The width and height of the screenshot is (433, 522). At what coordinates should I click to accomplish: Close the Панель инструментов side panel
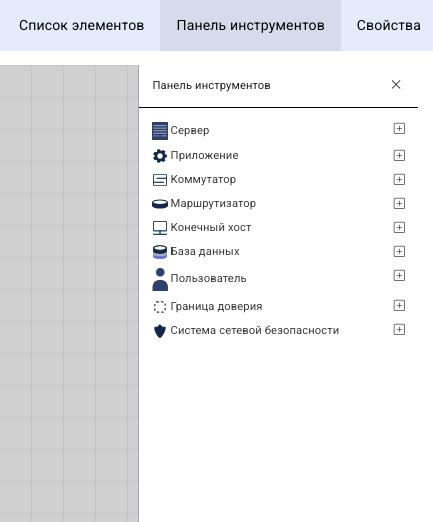point(396,85)
